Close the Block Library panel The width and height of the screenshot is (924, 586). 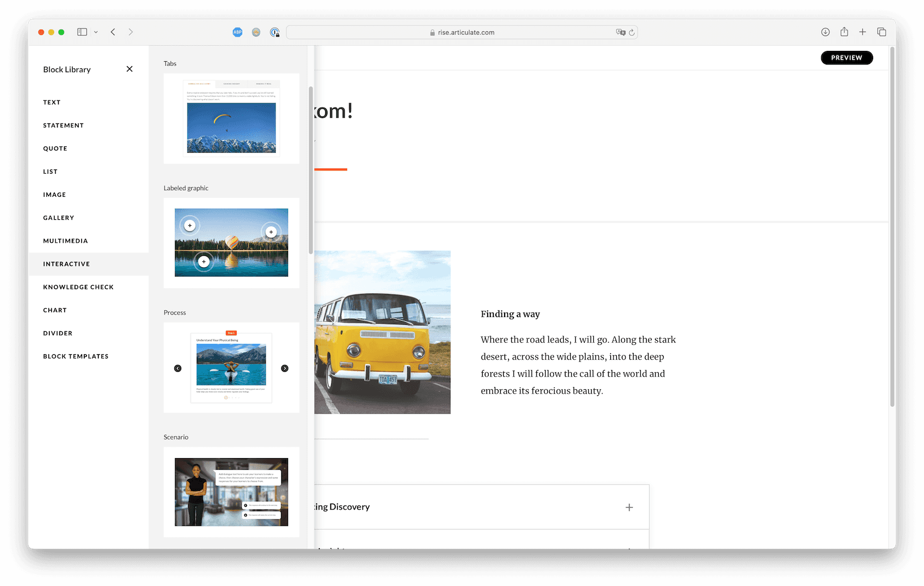130,69
